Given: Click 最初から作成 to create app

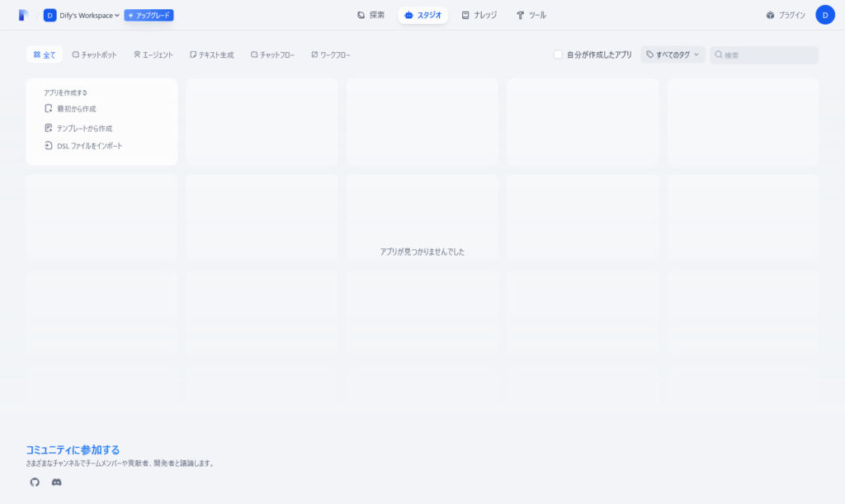Looking at the screenshot, I should 77,109.
